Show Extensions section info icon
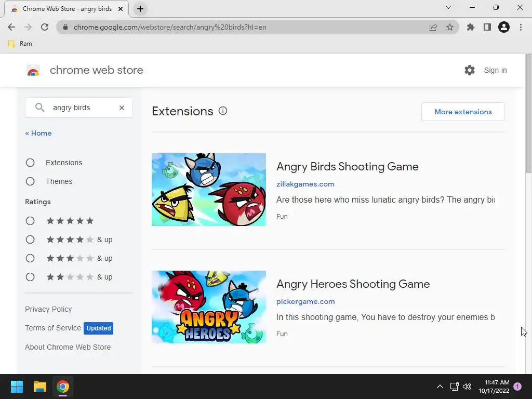The image size is (532, 399). [x=223, y=111]
